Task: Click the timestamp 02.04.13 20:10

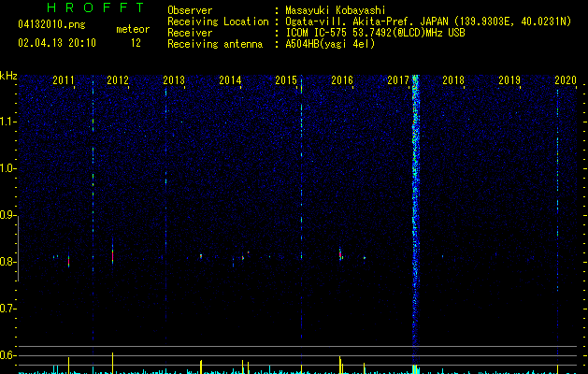Action: pyautogui.click(x=57, y=43)
